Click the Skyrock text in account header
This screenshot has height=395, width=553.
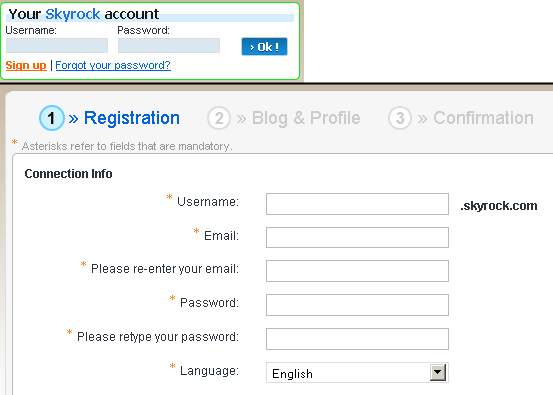(x=73, y=14)
